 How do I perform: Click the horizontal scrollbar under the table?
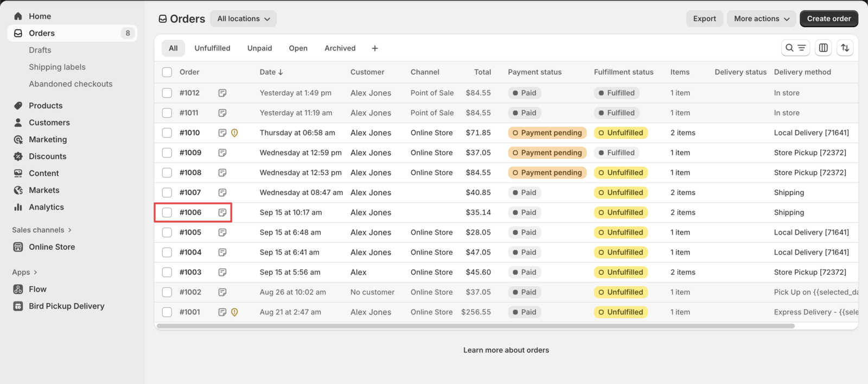pyautogui.click(x=476, y=326)
